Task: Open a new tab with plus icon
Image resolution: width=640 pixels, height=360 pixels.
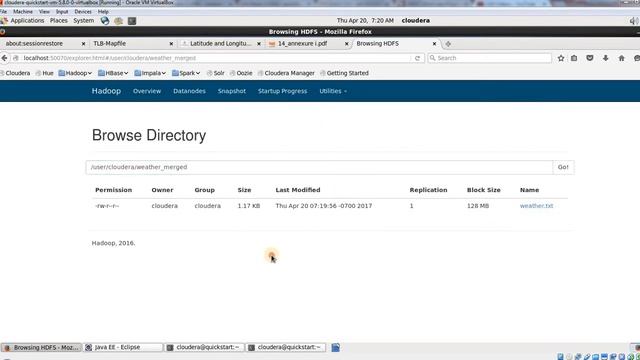Action: [x=448, y=44]
